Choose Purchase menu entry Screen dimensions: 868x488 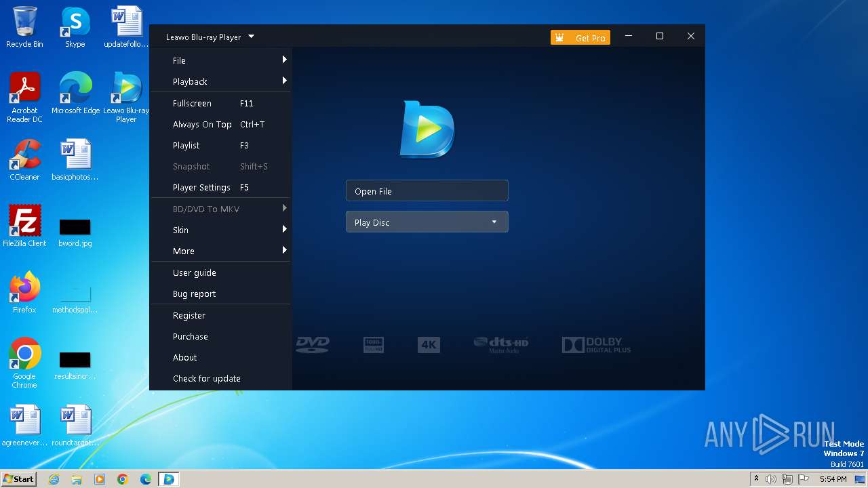pos(221,336)
